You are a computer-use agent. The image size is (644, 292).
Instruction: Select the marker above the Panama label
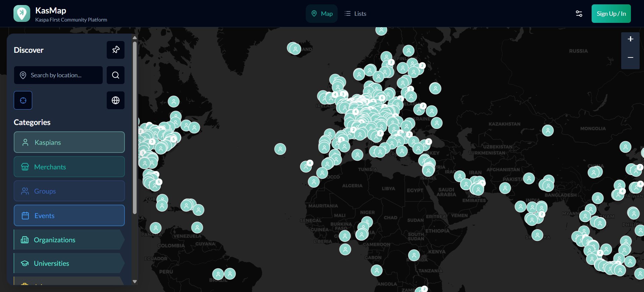pyautogui.click(x=156, y=228)
